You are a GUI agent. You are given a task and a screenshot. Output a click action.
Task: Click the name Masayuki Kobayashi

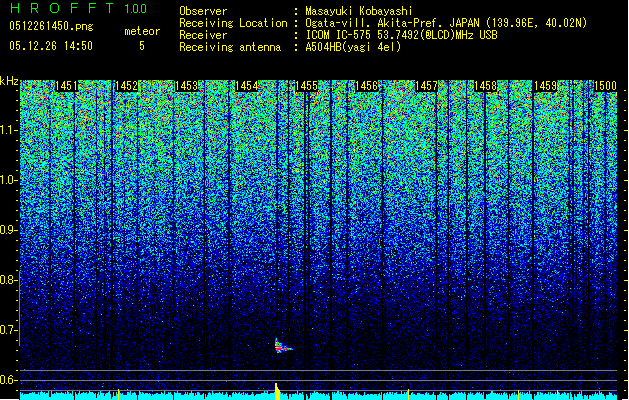(x=358, y=11)
